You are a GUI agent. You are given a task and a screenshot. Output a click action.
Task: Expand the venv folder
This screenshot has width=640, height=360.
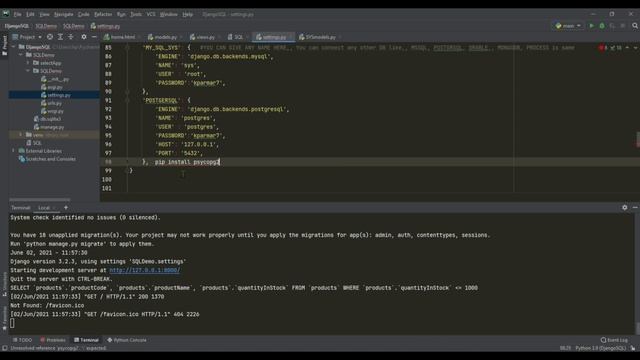pos(20,135)
